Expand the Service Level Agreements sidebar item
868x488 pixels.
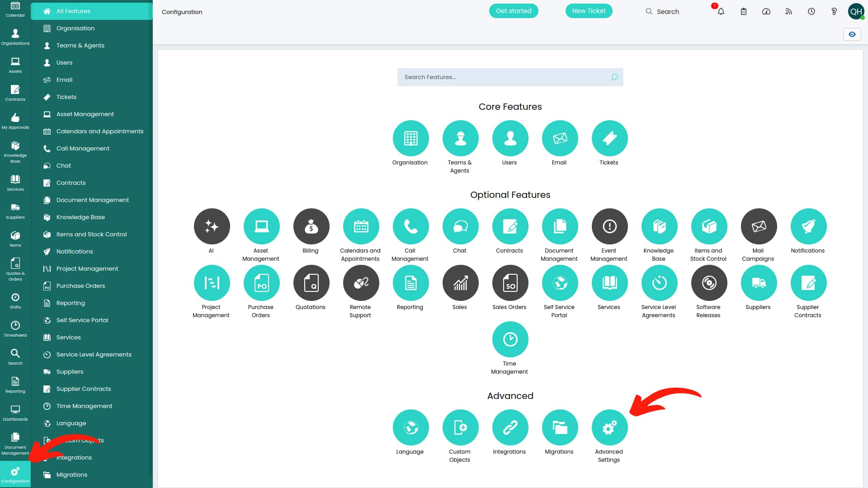pos(94,355)
